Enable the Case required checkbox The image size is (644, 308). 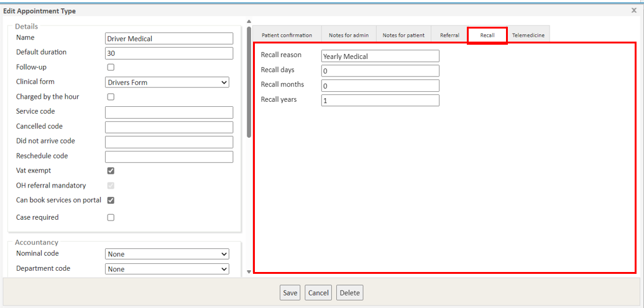pos(111,217)
